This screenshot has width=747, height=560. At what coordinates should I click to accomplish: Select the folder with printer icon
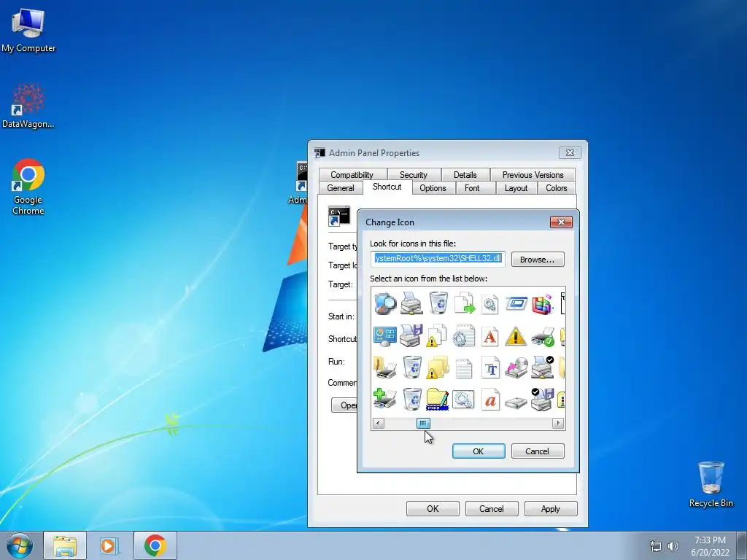(385, 367)
